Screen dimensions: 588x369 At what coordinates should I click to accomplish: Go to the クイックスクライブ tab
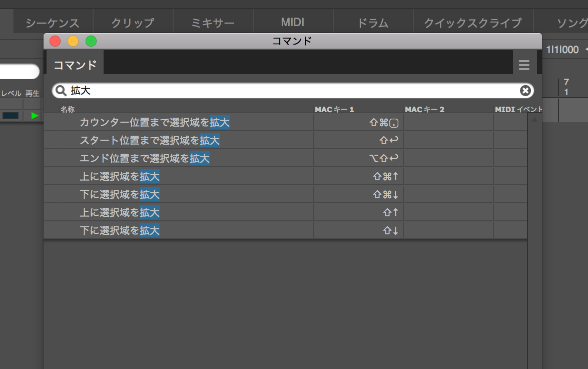[x=472, y=23]
